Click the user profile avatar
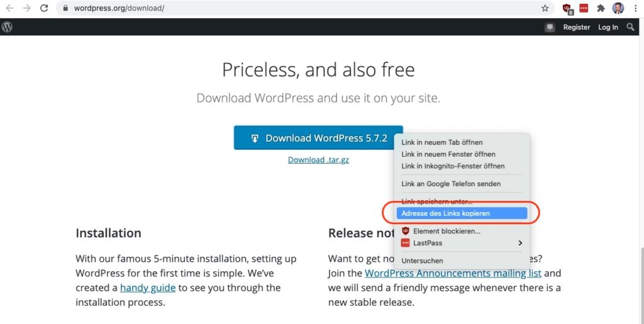644x324 pixels. pos(618,8)
